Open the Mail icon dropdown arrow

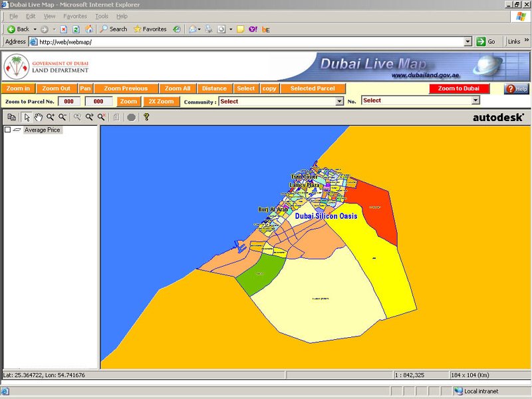tap(199, 29)
